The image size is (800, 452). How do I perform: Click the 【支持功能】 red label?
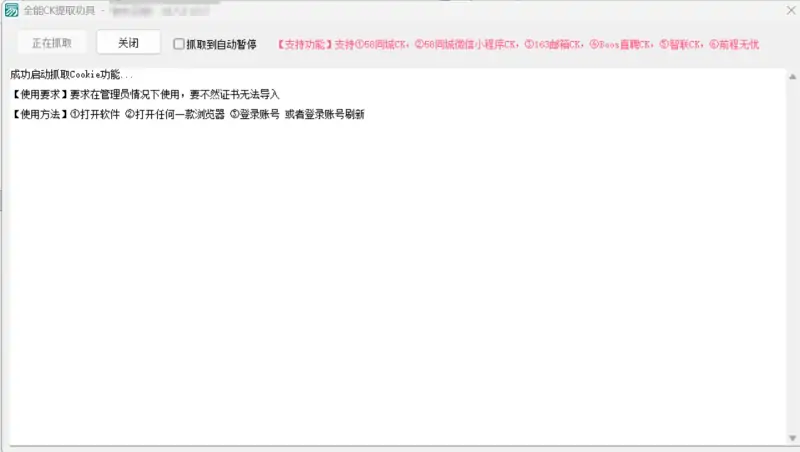click(304, 45)
